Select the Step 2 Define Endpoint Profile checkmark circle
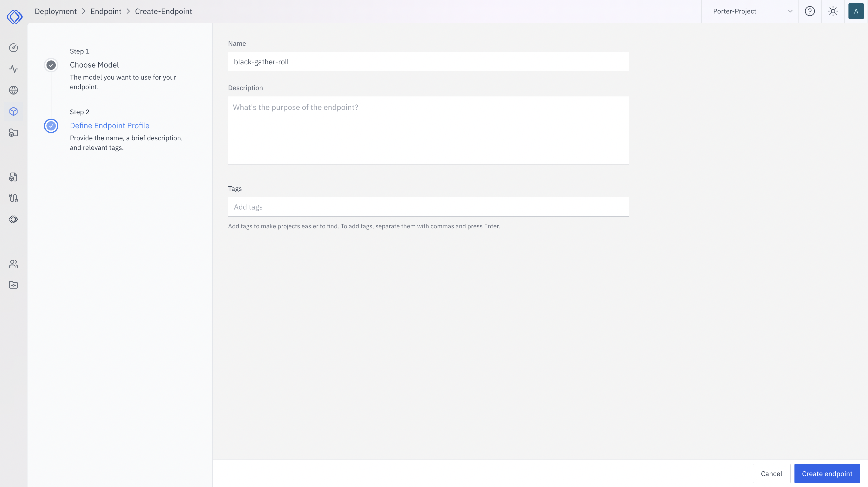The height and width of the screenshot is (487, 868). pyautogui.click(x=51, y=126)
